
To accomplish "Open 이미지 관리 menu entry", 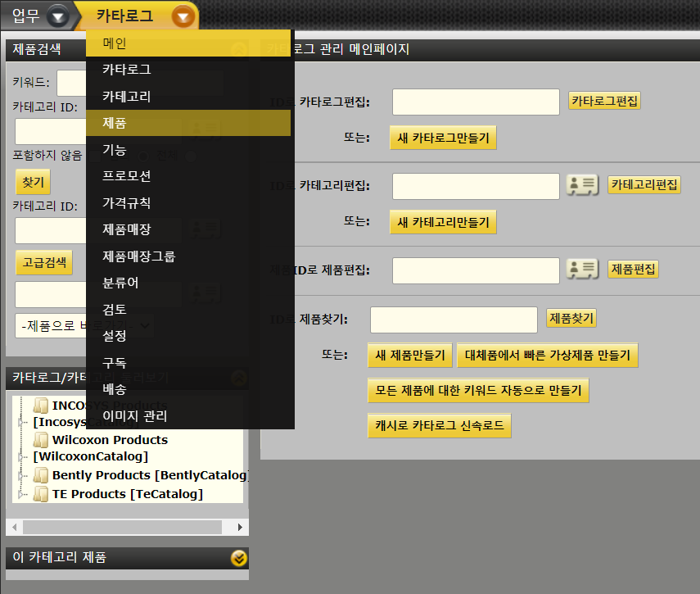I will point(134,415).
